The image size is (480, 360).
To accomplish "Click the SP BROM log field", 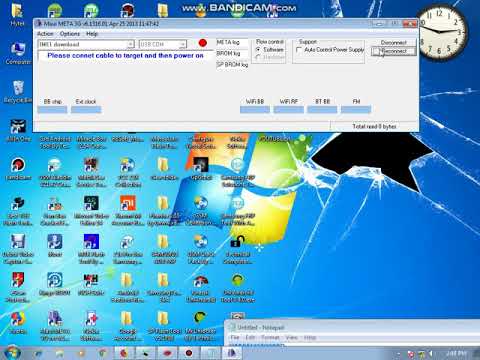I will pyautogui.click(x=232, y=64).
